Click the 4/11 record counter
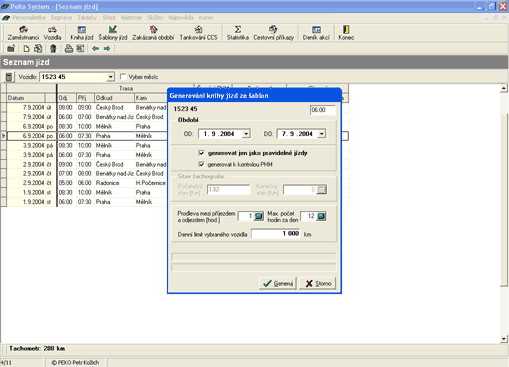 pyautogui.click(x=6, y=363)
